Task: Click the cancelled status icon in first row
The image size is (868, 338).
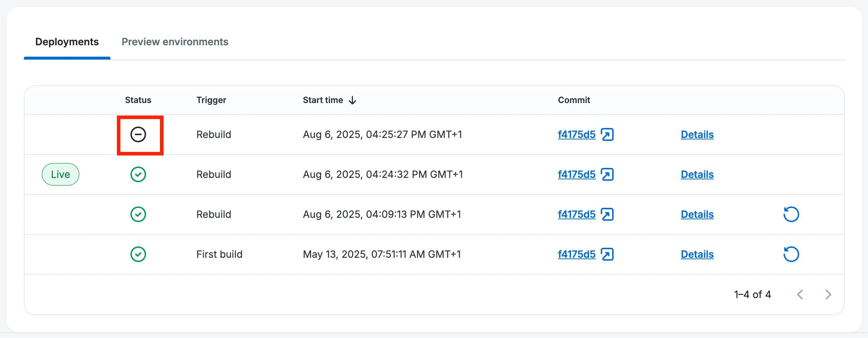Action: click(138, 135)
